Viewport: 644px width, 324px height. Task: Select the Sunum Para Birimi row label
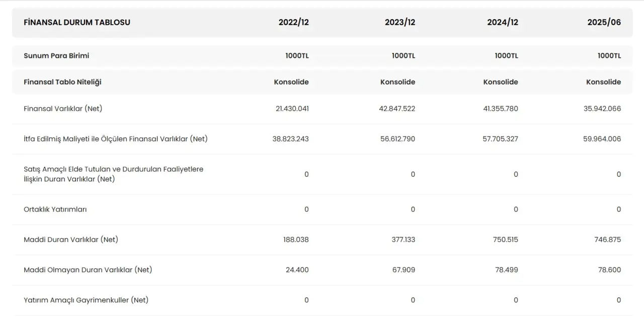56,55
